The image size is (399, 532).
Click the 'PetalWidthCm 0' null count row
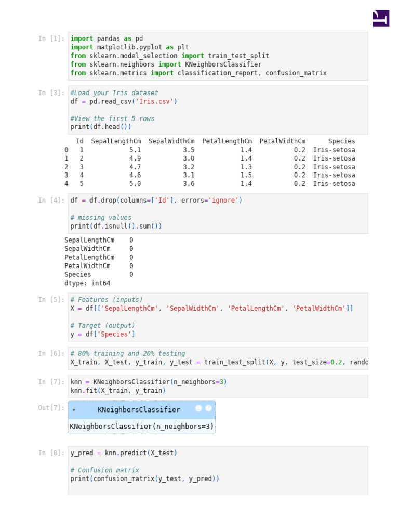(x=99, y=266)
